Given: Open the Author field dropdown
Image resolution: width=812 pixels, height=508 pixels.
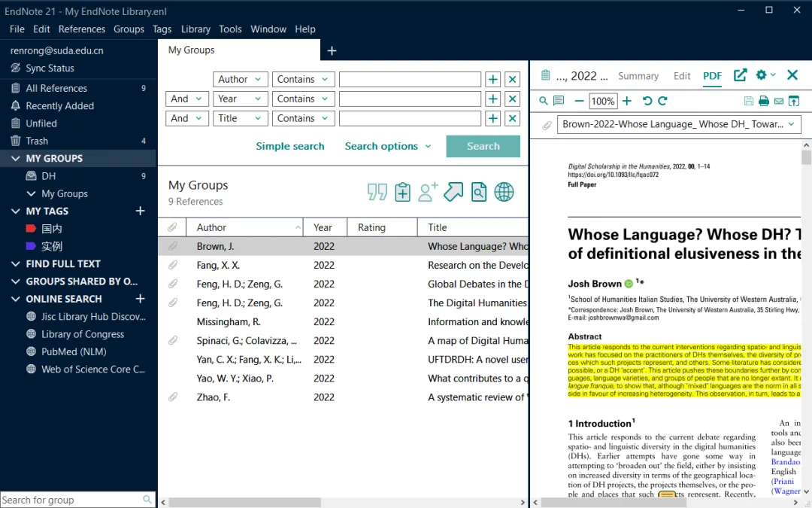Looking at the screenshot, I should coord(241,79).
